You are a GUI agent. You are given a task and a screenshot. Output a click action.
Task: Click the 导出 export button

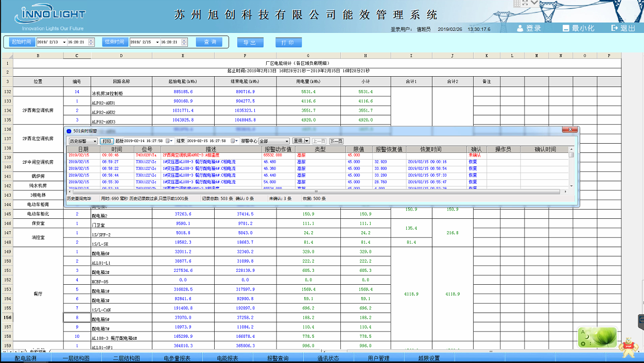[x=250, y=42]
